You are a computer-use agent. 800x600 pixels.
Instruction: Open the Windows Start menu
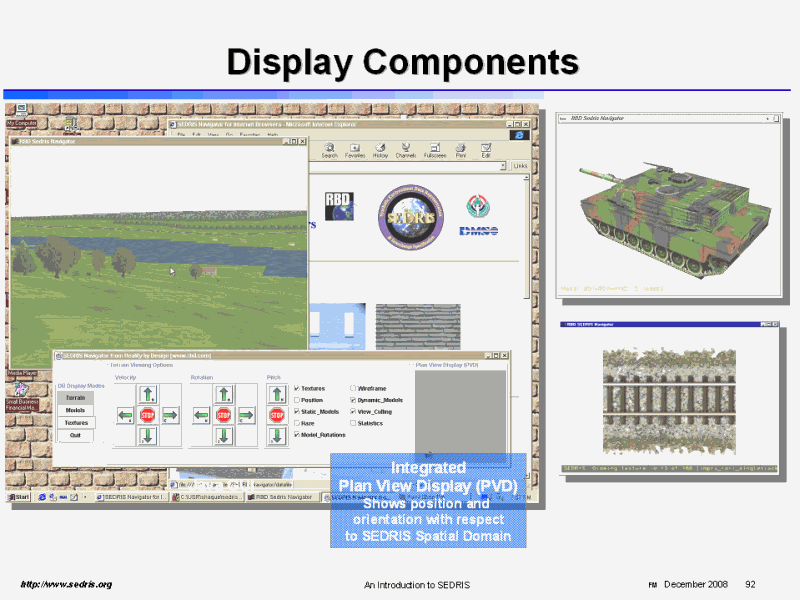tap(18, 497)
